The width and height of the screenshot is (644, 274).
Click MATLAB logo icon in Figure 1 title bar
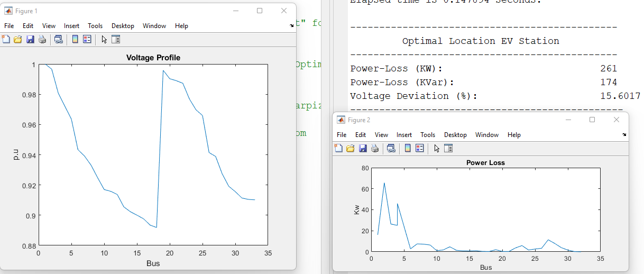tap(8, 11)
